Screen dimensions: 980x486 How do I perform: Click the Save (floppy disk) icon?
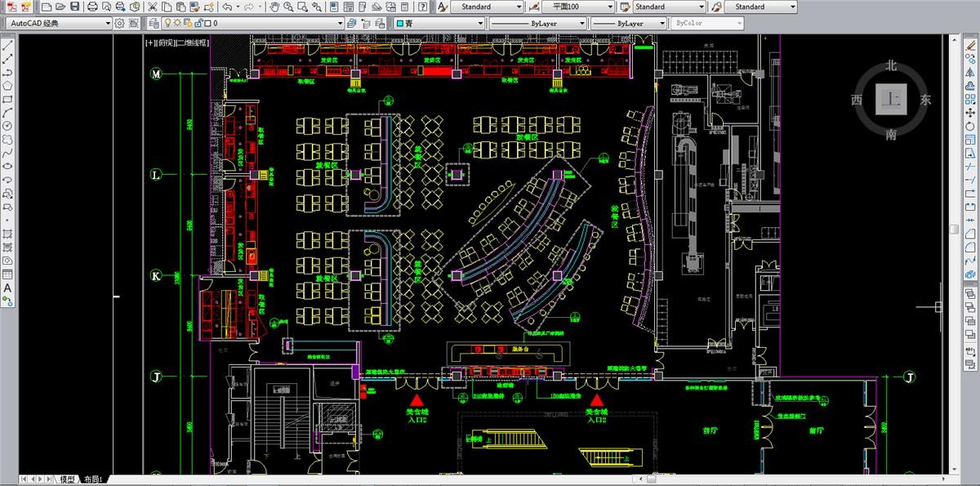tap(74, 7)
